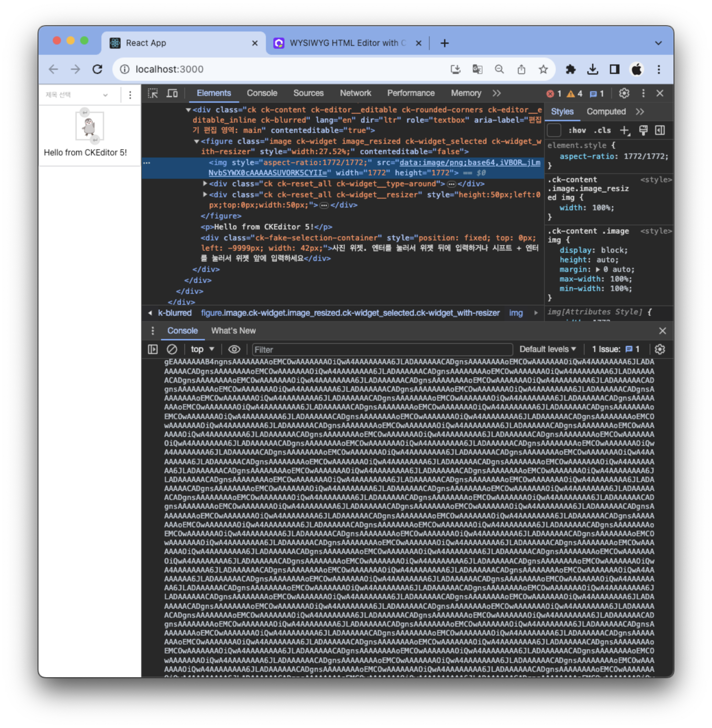Viewport: 712px width, 728px height.
Task: Switch to the Computed styles tab
Action: tap(606, 111)
